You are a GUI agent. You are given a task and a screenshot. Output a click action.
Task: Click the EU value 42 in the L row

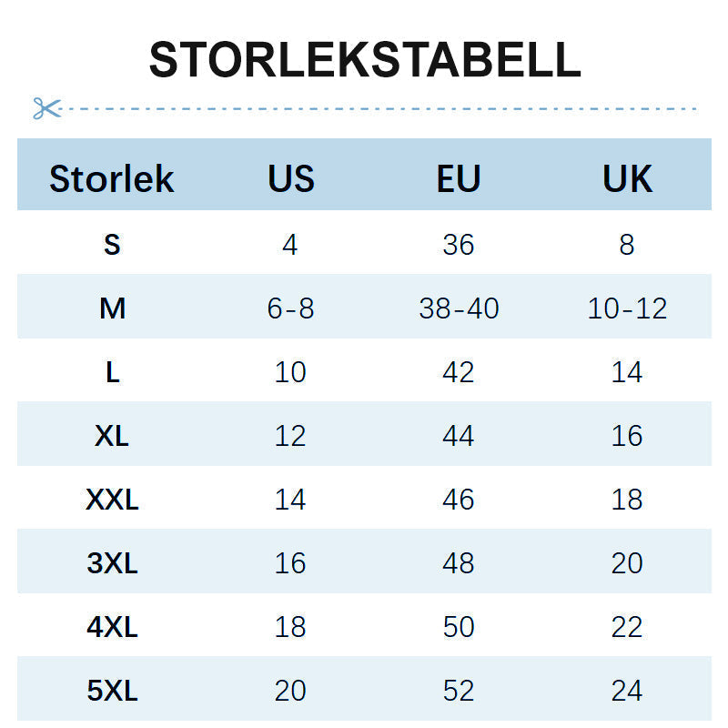pos(459,372)
